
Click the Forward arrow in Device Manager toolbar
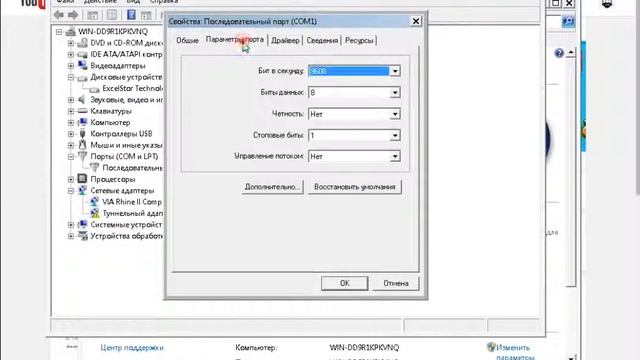[x=73, y=16]
